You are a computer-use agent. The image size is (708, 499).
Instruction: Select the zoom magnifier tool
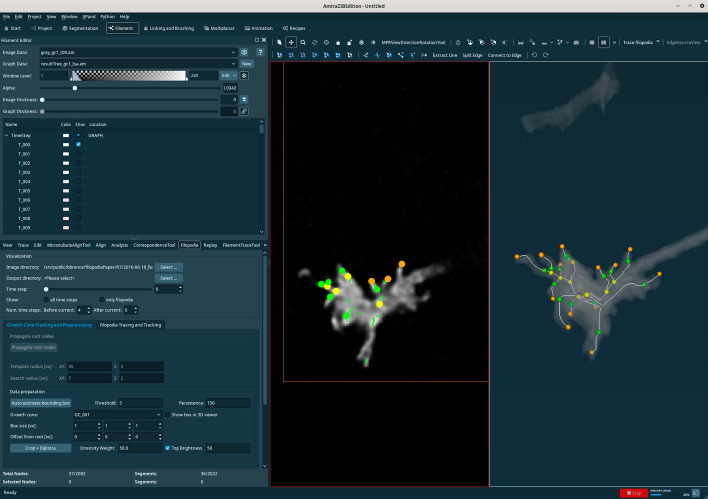pyautogui.click(x=303, y=42)
